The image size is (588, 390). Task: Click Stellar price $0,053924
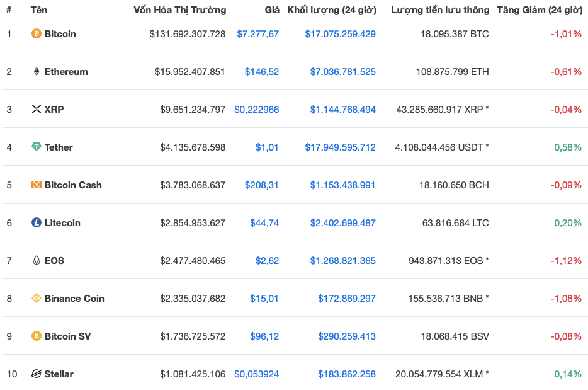tap(256, 374)
